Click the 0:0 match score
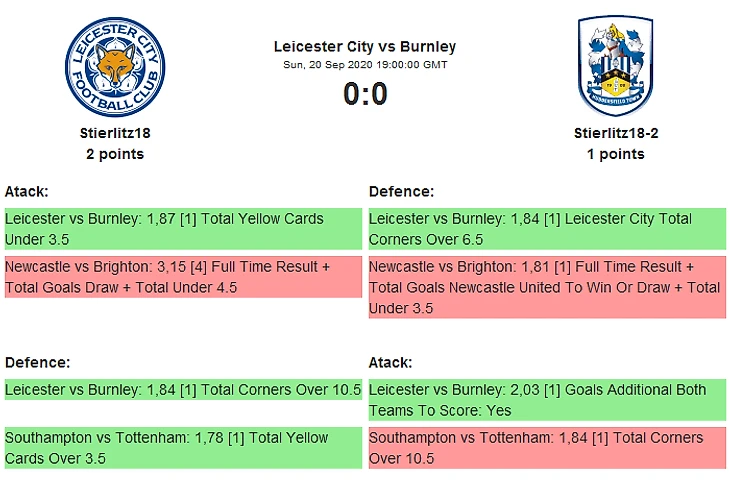730x480 pixels. [x=365, y=94]
